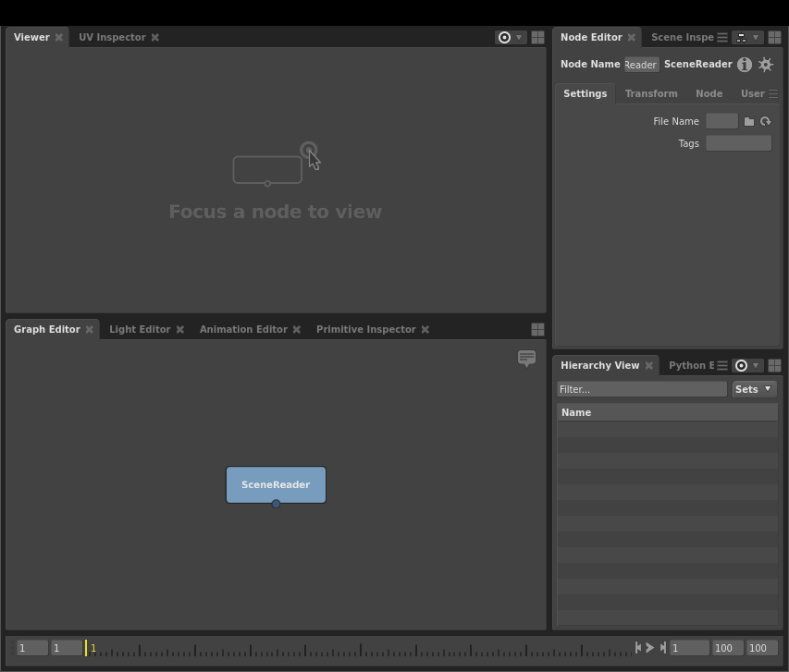789x672 pixels.
Task: Close the Primitive Inspector tab
Action: pos(425,329)
